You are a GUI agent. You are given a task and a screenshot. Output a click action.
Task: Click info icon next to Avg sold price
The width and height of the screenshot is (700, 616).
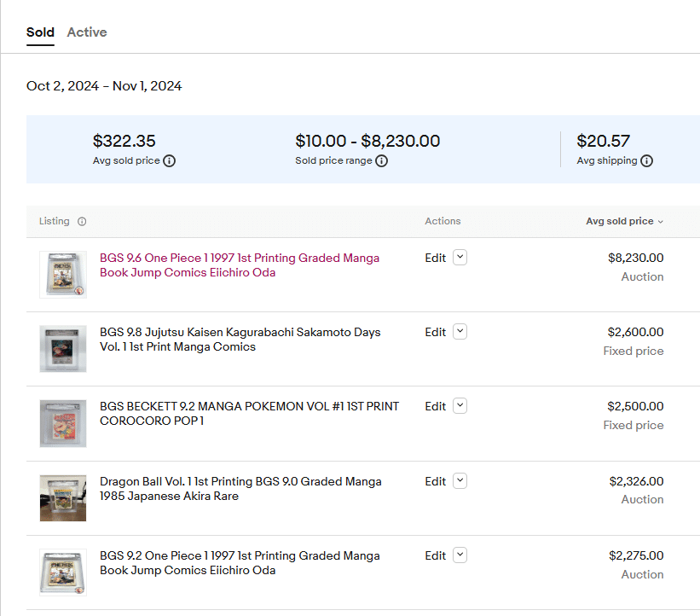pyautogui.click(x=169, y=161)
